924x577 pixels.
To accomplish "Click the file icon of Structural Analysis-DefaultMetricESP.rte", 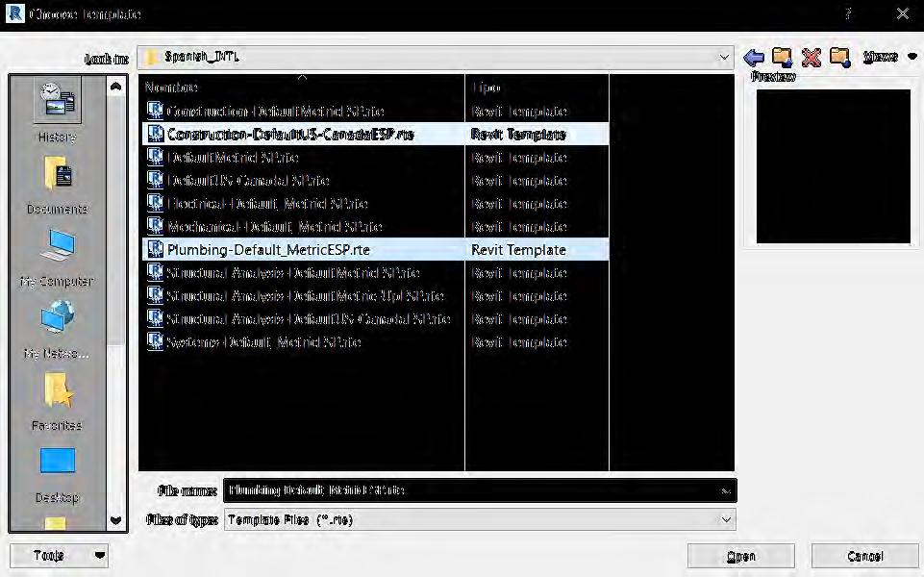I will 155,272.
